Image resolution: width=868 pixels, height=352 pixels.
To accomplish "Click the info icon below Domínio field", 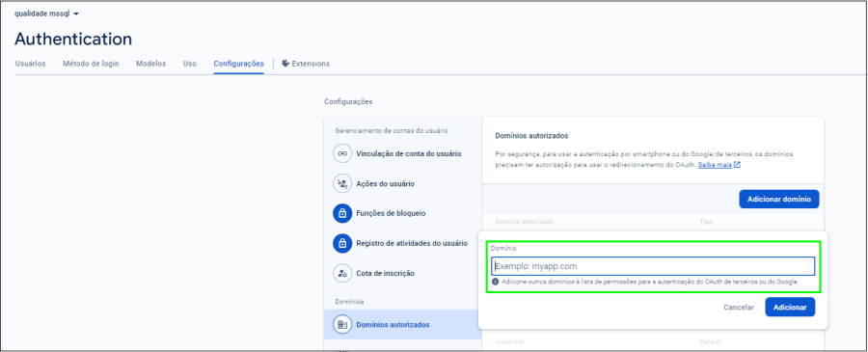I will pos(495,282).
